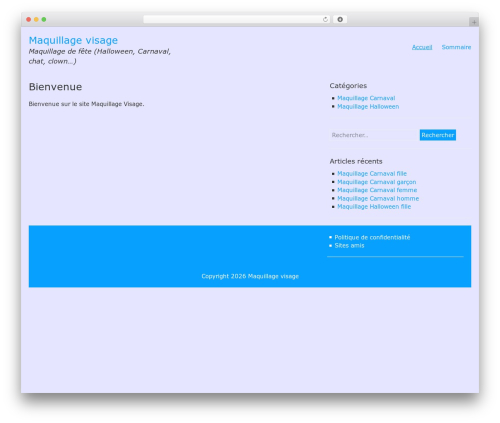
Task: Open Politique de confidentialité footer link
Action: (372, 237)
